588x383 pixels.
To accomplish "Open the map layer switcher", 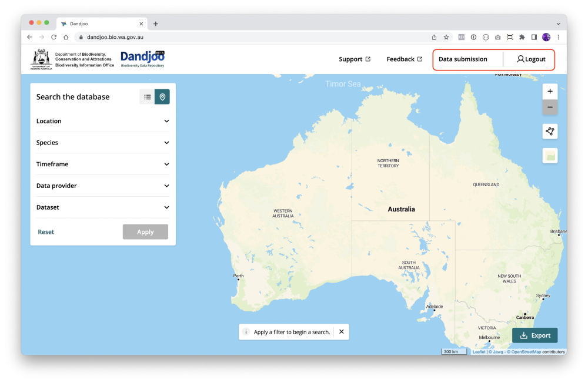I will point(550,156).
